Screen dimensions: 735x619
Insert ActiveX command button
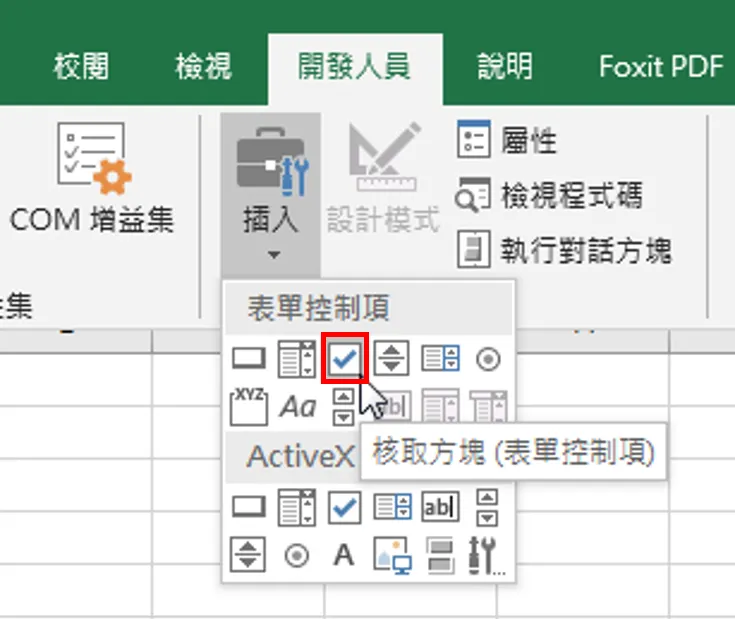click(249, 507)
